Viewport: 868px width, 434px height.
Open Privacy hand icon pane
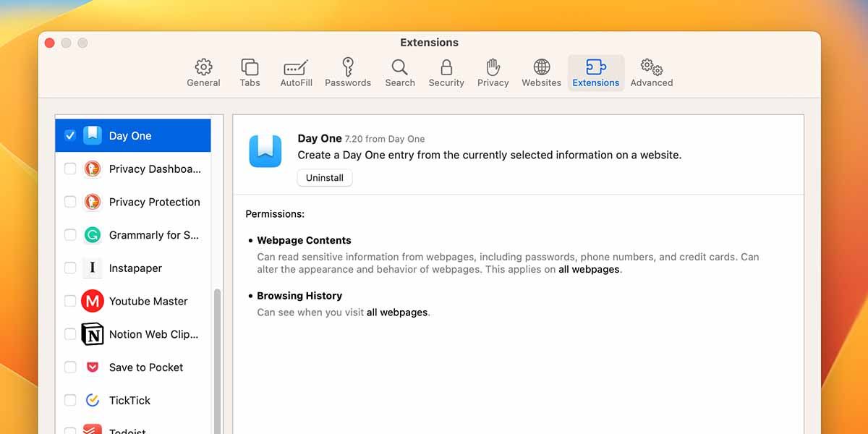[x=493, y=73]
